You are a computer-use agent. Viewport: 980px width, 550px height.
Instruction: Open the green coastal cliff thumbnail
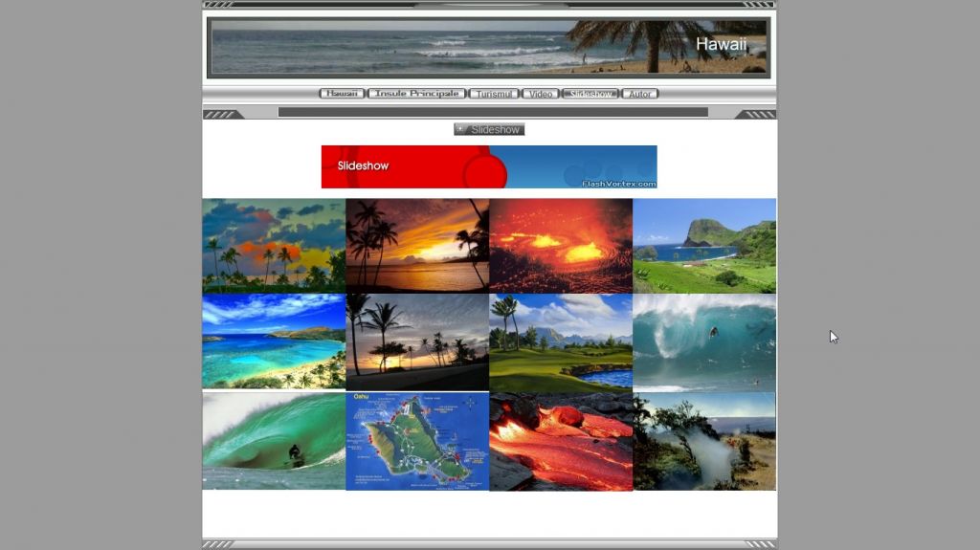click(704, 246)
